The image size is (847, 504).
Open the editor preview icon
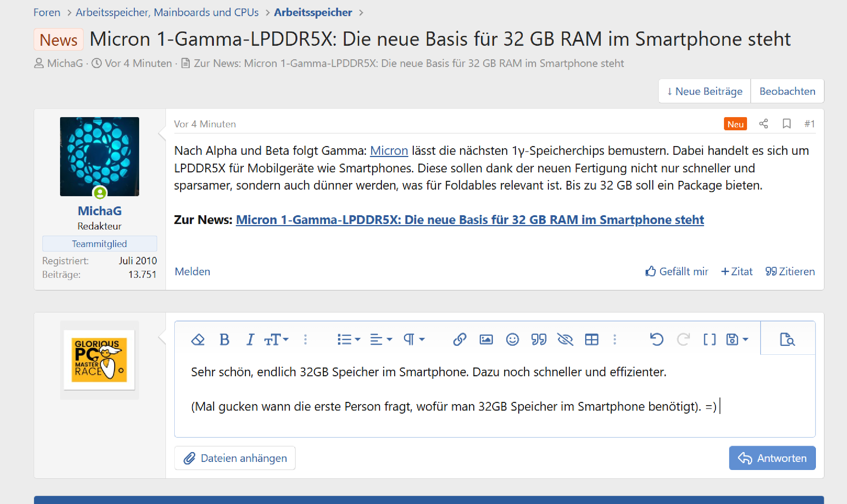point(787,339)
